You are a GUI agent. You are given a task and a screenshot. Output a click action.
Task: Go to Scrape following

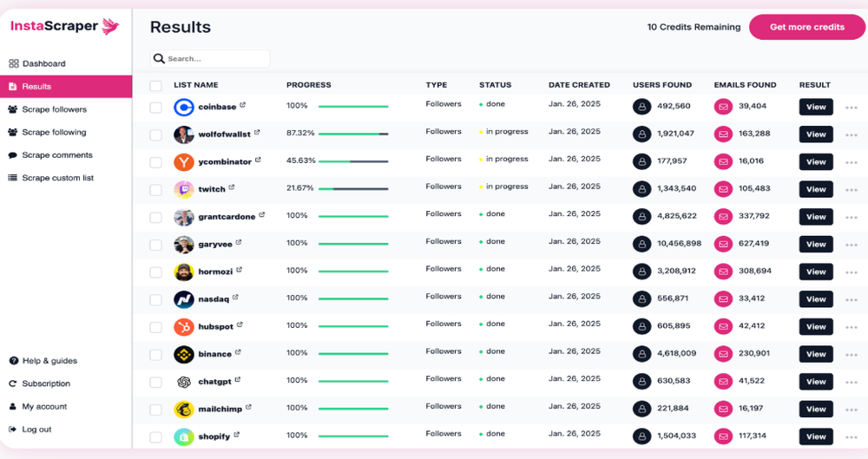pyautogui.click(x=66, y=133)
